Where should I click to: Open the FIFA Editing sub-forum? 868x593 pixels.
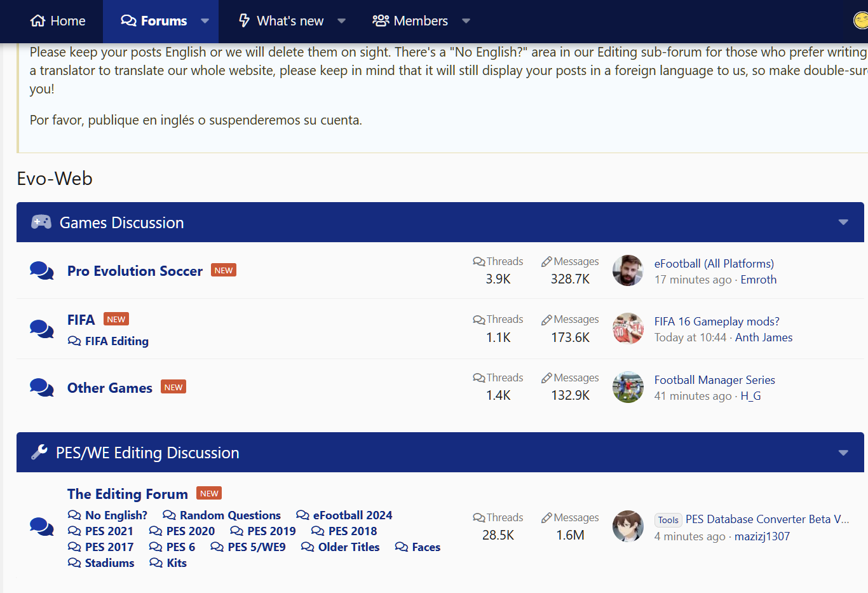[x=117, y=341]
